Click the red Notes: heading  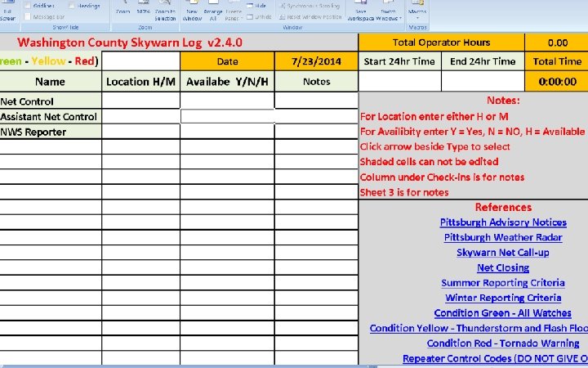click(503, 101)
